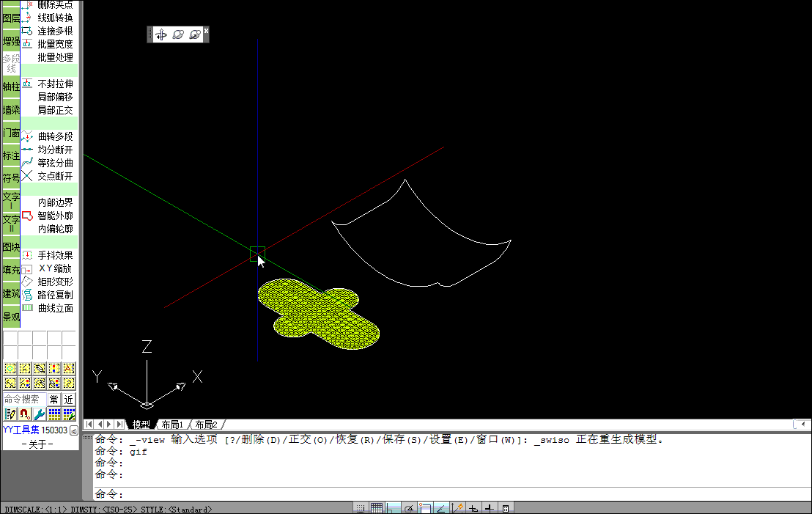Switch to the 布局1 layout tab
The width and height of the screenshot is (812, 514).
click(172, 425)
